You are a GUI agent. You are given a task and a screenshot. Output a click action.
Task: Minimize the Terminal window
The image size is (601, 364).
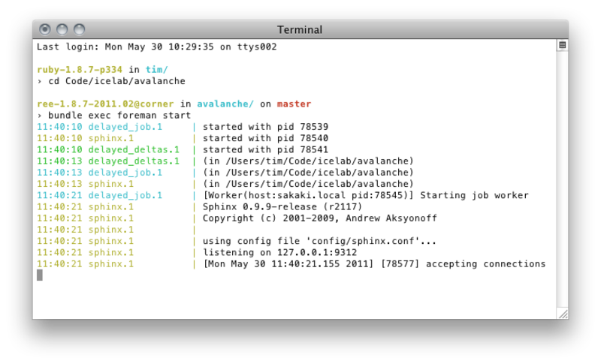click(62, 29)
